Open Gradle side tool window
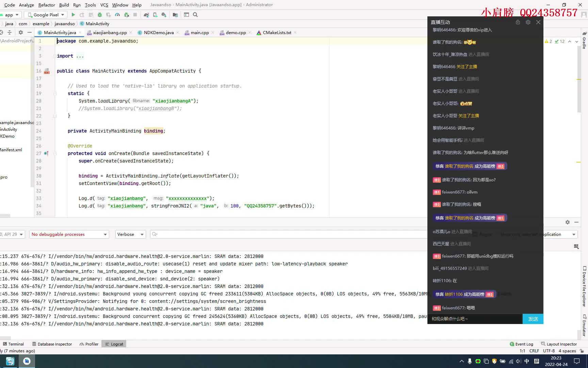 coord(584,40)
